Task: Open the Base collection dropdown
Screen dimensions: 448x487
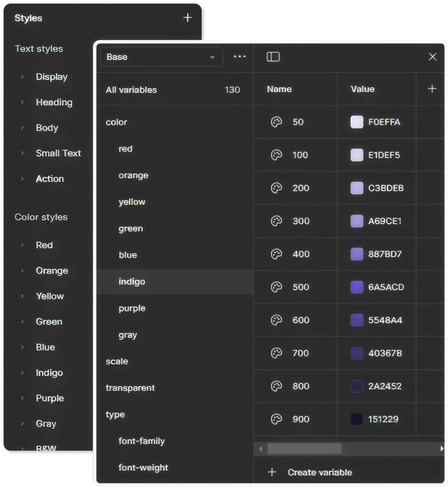Action: 161,57
